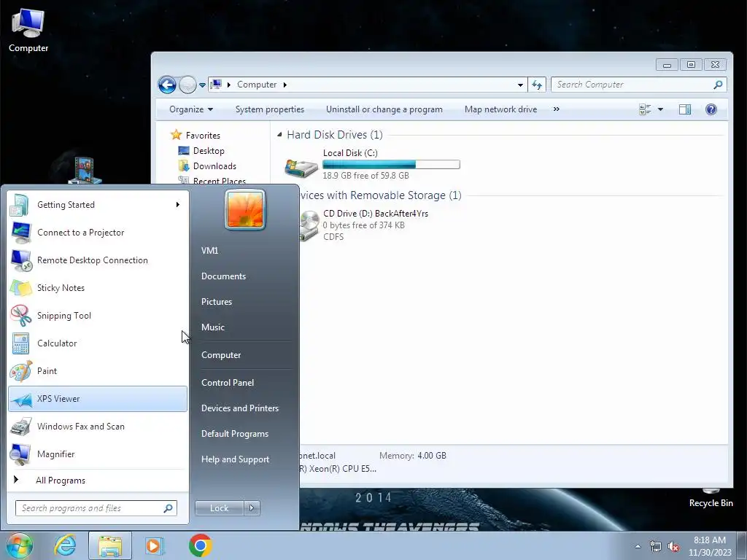
Task: Click Computer in address bar breadcrumb
Action: (257, 85)
